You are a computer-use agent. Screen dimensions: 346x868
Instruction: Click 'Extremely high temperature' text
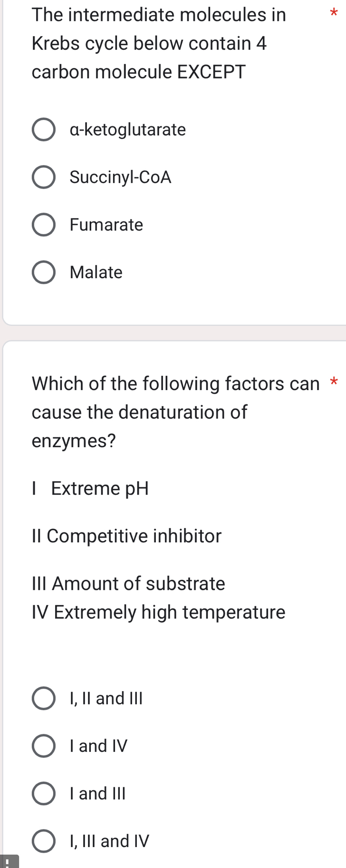point(158,613)
